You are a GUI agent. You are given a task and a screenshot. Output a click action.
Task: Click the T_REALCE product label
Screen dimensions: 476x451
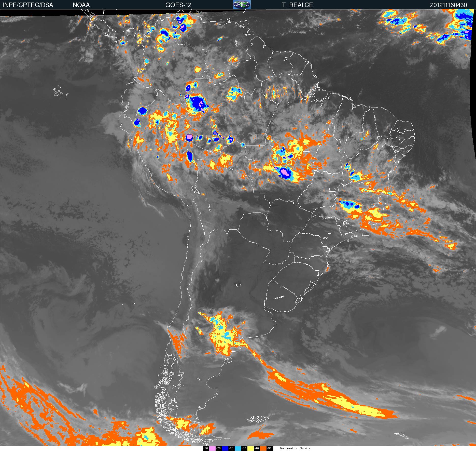pyautogui.click(x=297, y=5)
